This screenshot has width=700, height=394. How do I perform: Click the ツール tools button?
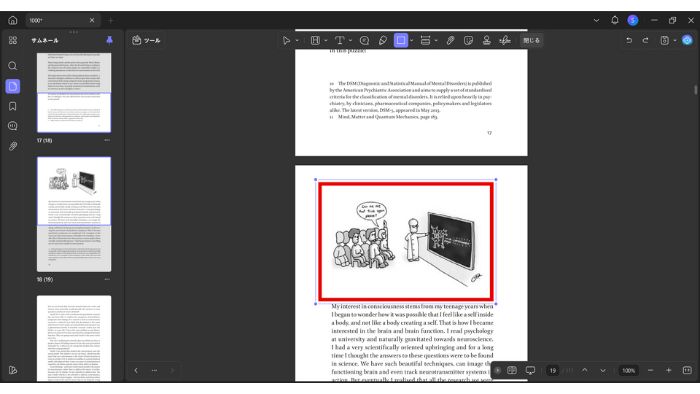tap(146, 40)
